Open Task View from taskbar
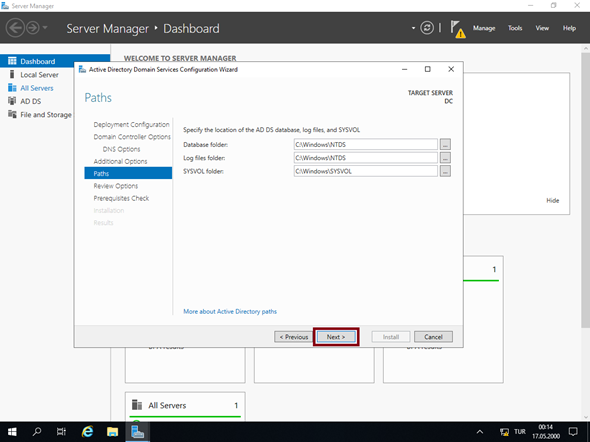Screen dimensions: 590x442 [61, 432]
